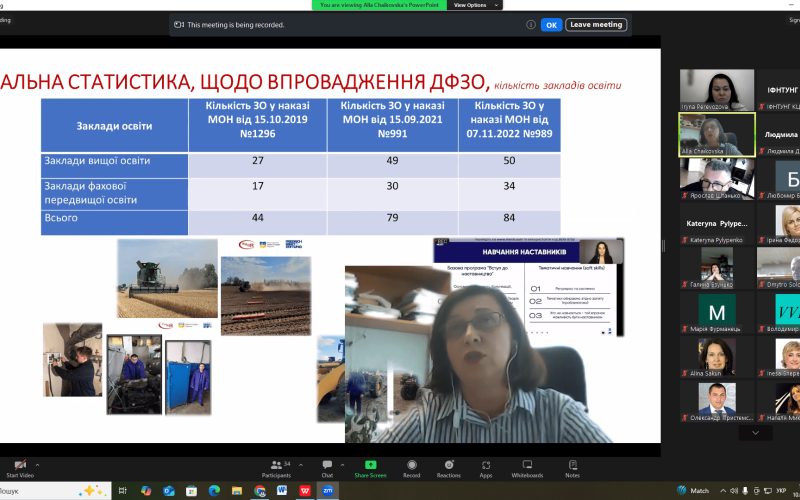800x500 pixels.
Task: Show hidden icons in the system tray
Action: 723,491
